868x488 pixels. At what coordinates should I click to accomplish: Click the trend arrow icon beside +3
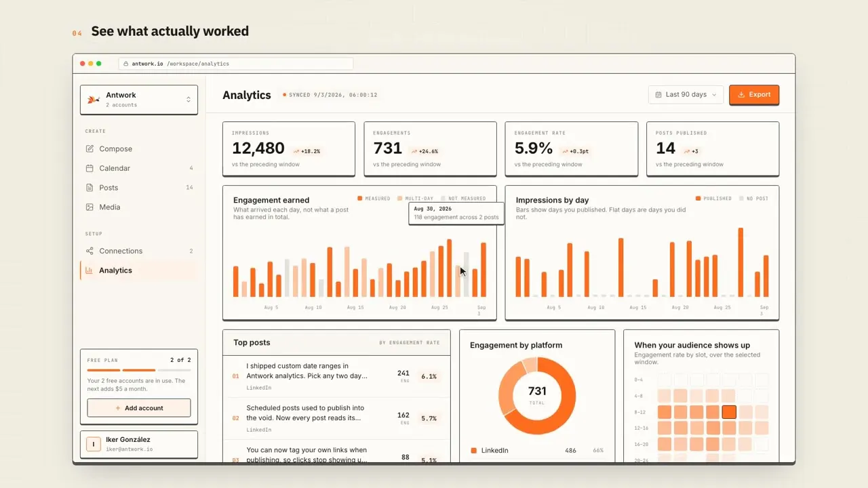click(x=687, y=152)
